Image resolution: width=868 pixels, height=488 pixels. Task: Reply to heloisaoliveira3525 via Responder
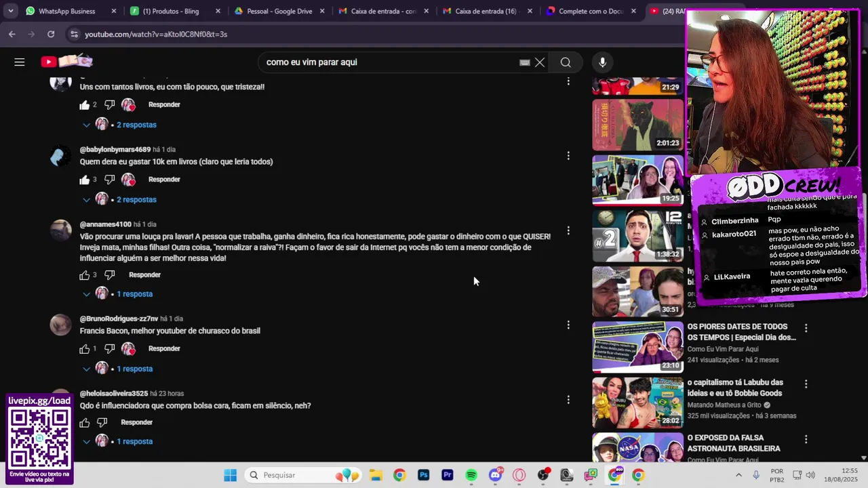click(x=136, y=422)
